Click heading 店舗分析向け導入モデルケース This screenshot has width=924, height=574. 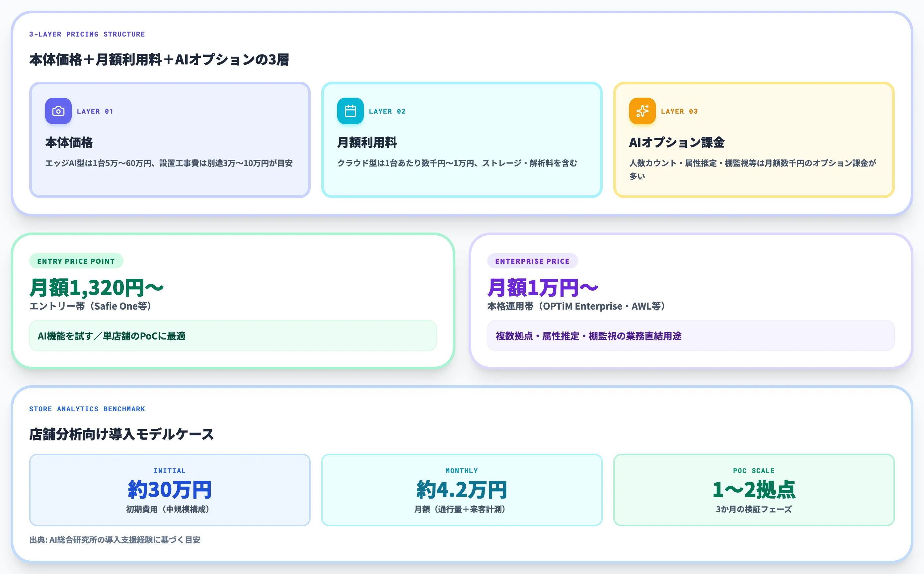pyautogui.click(x=121, y=434)
